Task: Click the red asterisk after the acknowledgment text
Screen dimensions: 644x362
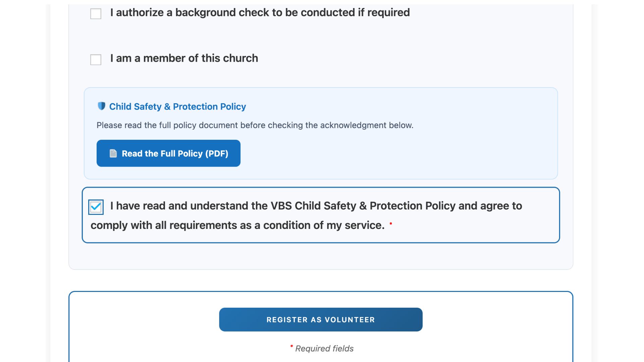Action: point(390,224)
